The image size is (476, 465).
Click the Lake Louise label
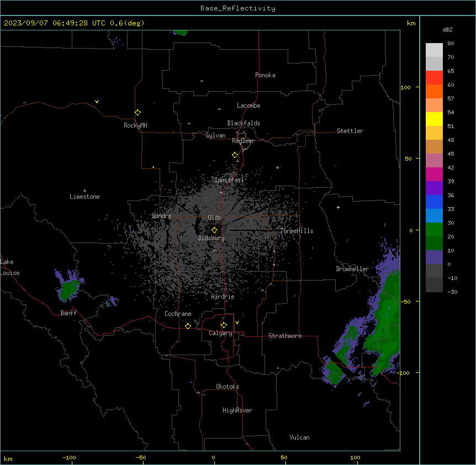[x=9, y=267]
